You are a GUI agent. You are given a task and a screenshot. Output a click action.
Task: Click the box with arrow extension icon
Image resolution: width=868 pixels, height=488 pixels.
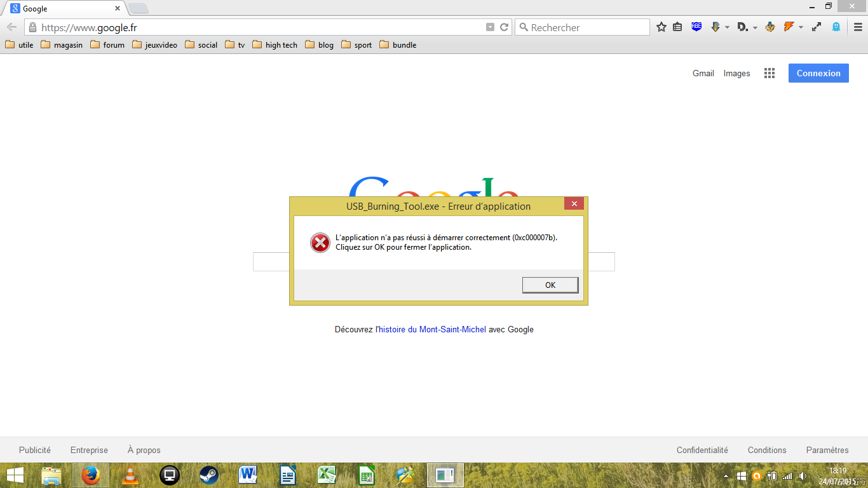tap(770, 27)
